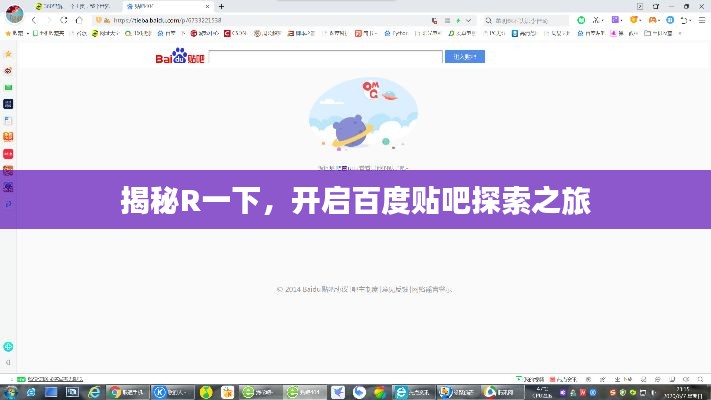
Task: Go back to the previous page
Action: click(34, 20)
